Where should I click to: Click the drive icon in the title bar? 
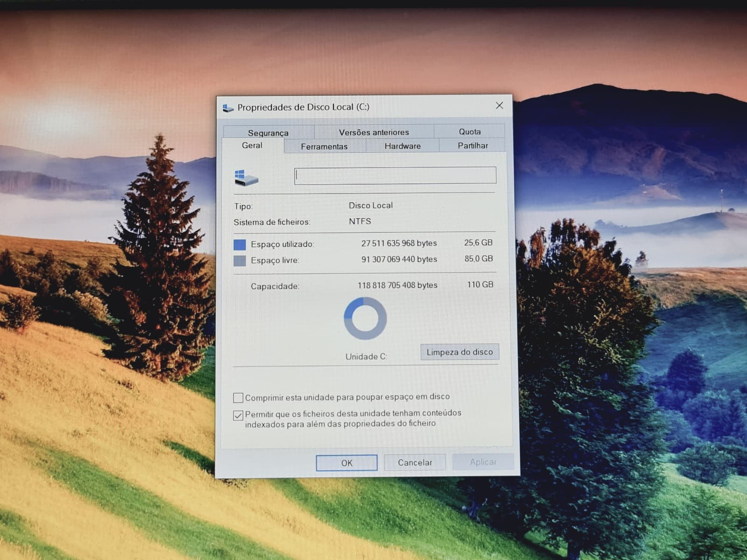click(x=228, y=108)
